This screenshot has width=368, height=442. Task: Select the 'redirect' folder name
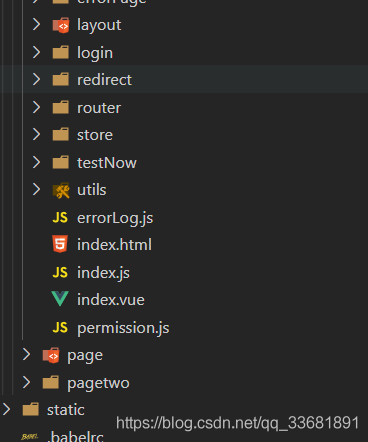[x=104, y=80]
